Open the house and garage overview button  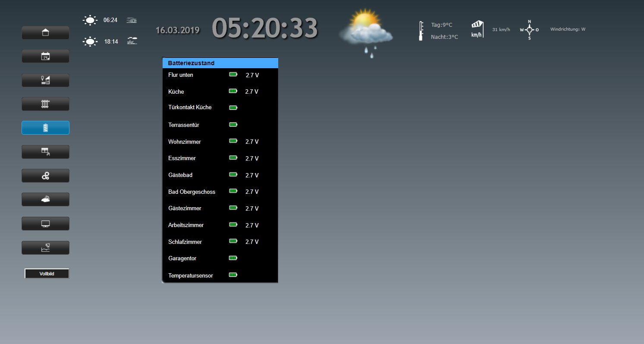(45, 80)
